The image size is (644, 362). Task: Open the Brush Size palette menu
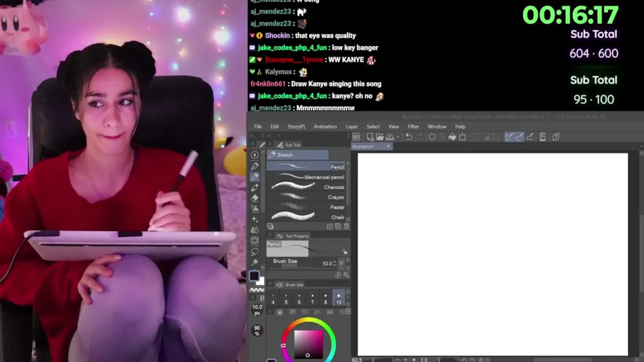(270, 285)
